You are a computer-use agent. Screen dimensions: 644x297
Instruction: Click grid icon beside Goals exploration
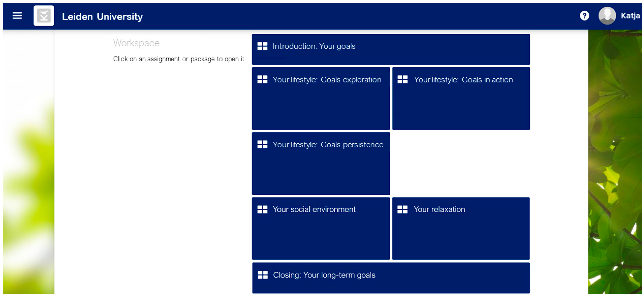point(262,80)
